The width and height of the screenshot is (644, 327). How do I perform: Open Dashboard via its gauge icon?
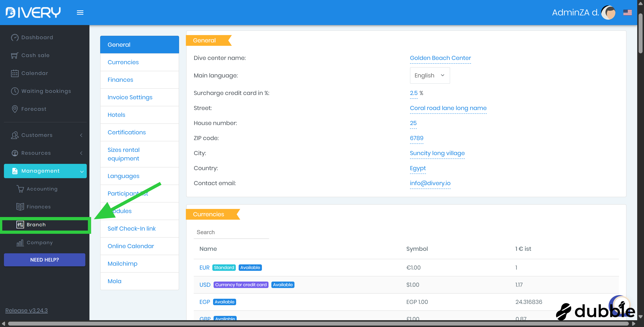tap(15, 38)
